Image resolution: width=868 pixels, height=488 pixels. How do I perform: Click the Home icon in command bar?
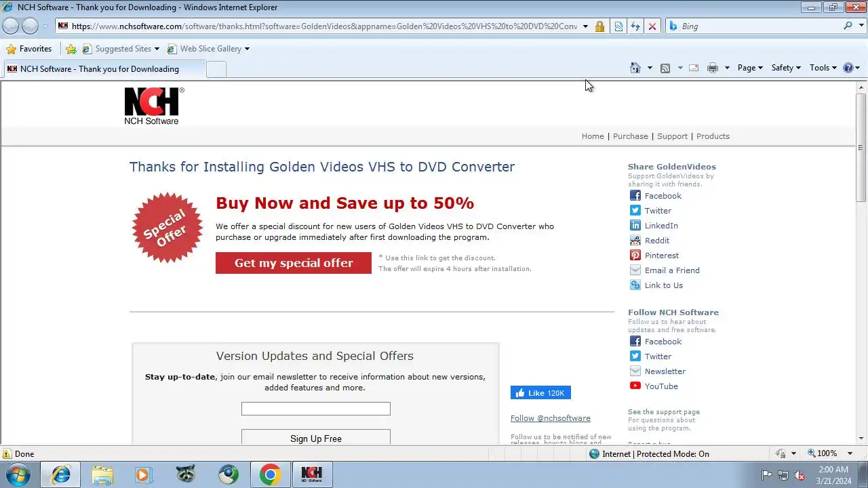tap(635, 68)
